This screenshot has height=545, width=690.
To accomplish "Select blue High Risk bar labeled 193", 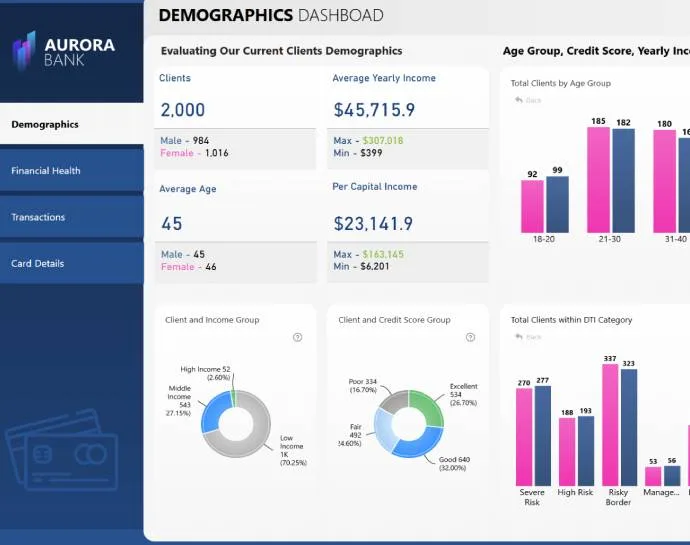I will click(x=586, y=451).
